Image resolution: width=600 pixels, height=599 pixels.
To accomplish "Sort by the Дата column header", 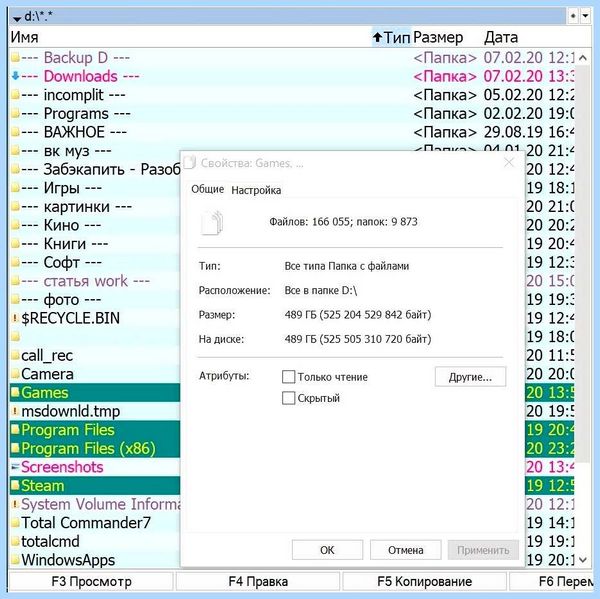I will point(501,38).
